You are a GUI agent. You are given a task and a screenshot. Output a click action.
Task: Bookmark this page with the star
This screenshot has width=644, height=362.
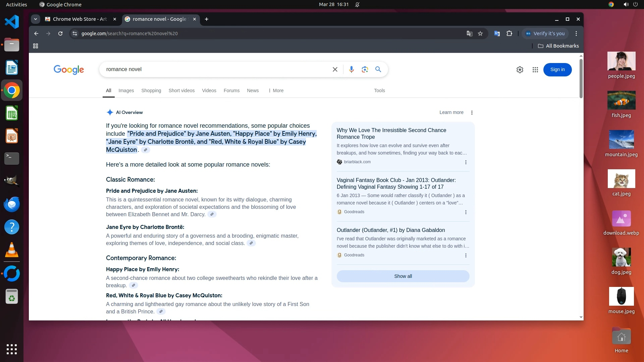coord(480,34)
